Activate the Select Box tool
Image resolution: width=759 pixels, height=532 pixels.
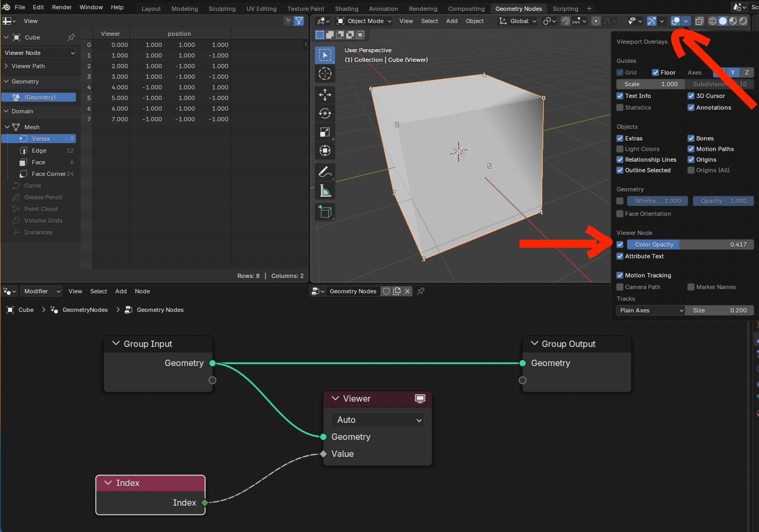(325, 55)
